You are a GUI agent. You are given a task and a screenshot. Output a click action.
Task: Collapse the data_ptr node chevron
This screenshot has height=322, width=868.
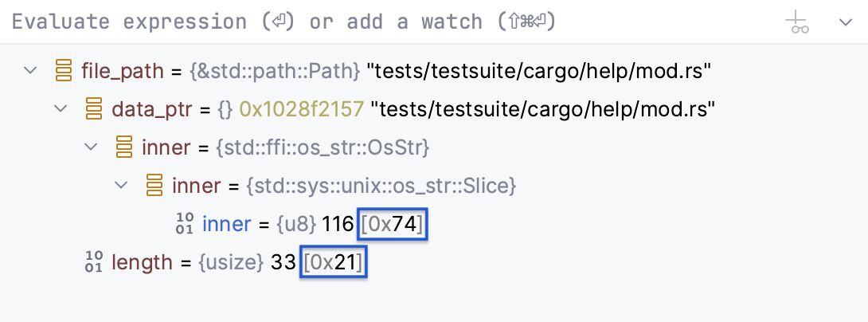click(x=61, y=109)
